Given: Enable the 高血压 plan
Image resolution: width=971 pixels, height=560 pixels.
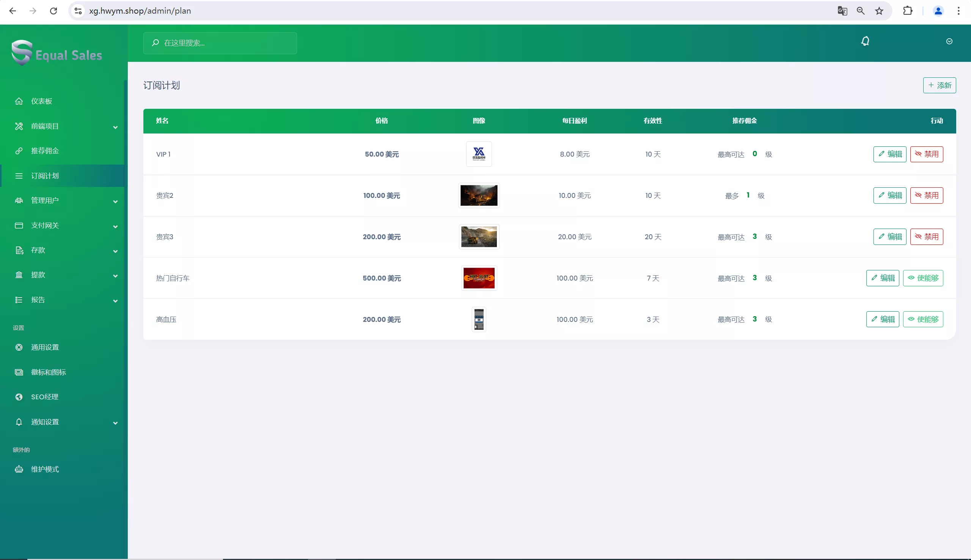Looking at the screenshot, I should click(x=922, y=319).
